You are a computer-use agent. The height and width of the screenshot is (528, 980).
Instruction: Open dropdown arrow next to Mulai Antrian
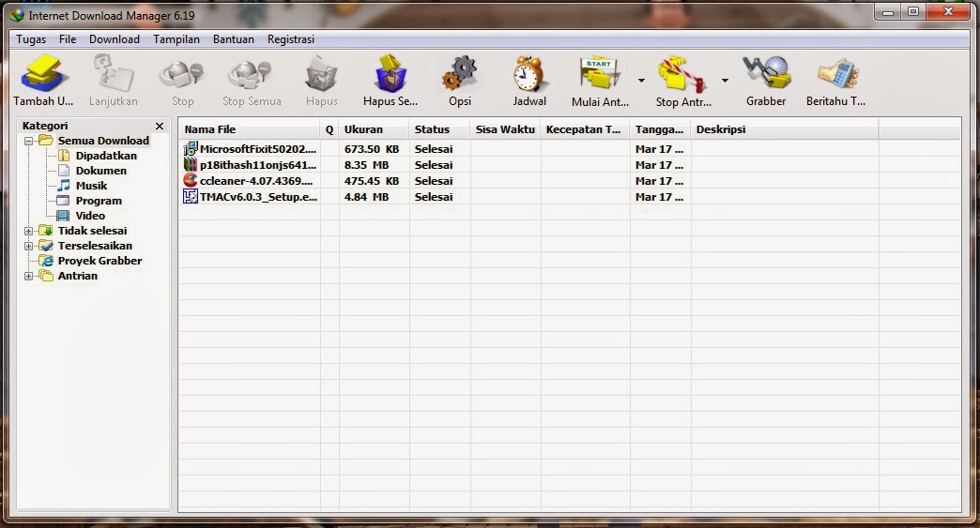point(641,81)
